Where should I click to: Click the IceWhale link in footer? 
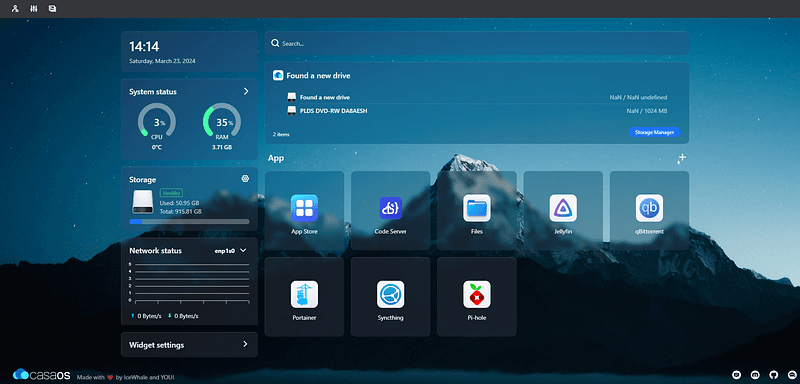pyautogui.click(x=135, y=377)
